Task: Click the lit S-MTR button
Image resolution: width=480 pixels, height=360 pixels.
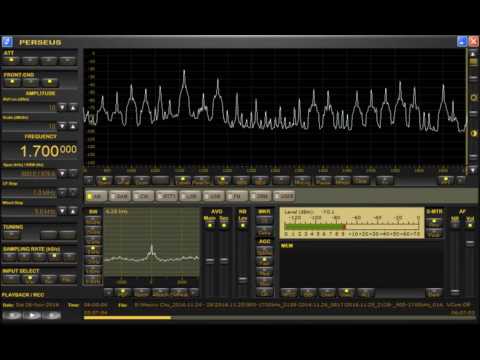Action: click(434, 222)
